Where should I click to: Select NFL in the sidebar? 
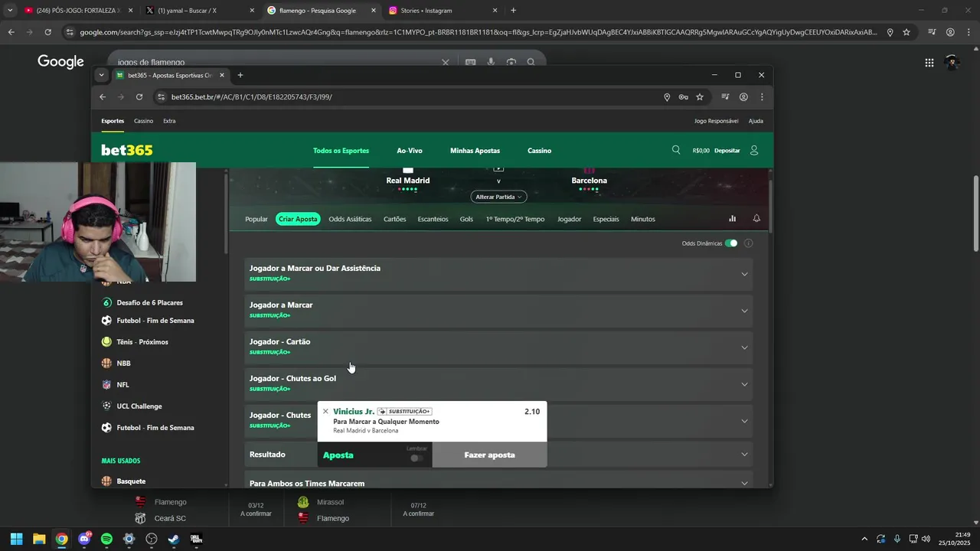[122, 385]
